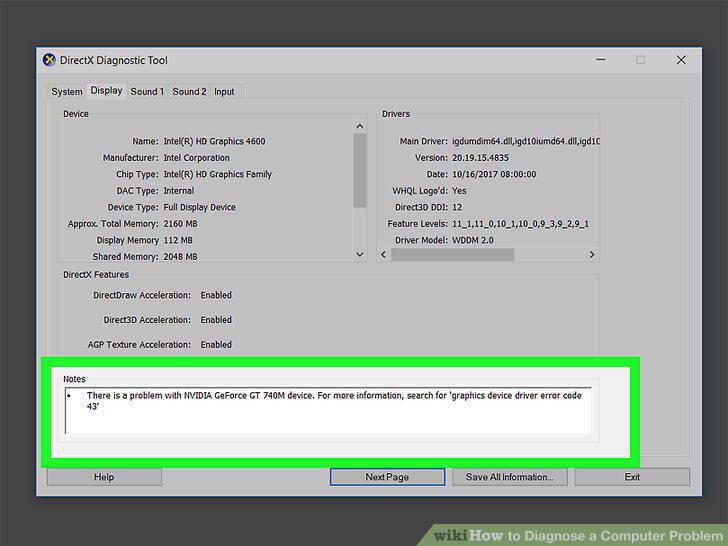Click Drivers panel scroll right arrow
728x546 pixels.
(x=592, y=254)
